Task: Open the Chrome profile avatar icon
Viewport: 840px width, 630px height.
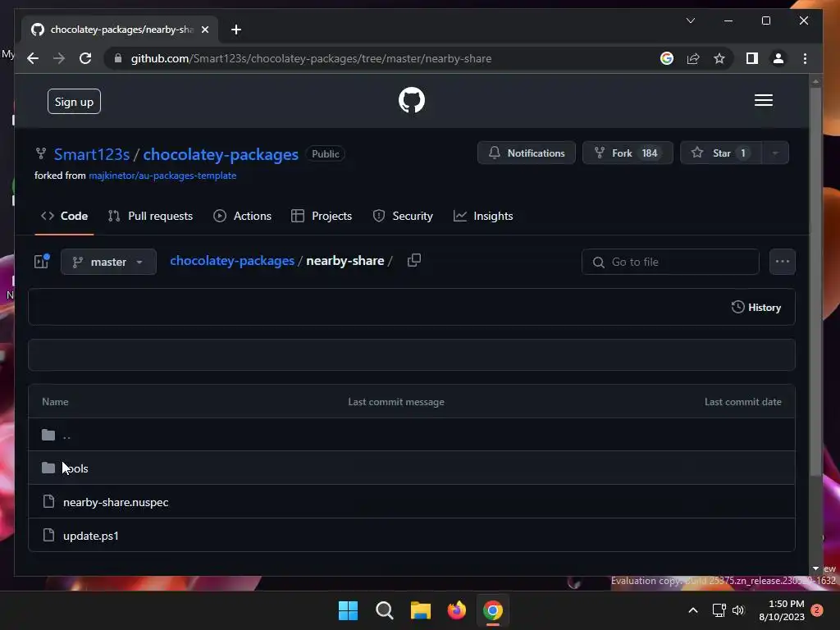Action: click(778, 58)
